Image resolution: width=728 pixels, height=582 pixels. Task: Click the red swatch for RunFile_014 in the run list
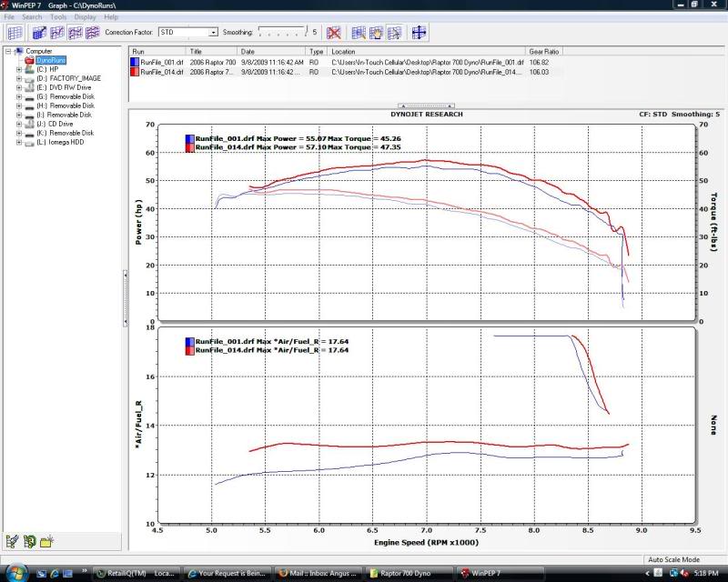(x=135, y=72)
